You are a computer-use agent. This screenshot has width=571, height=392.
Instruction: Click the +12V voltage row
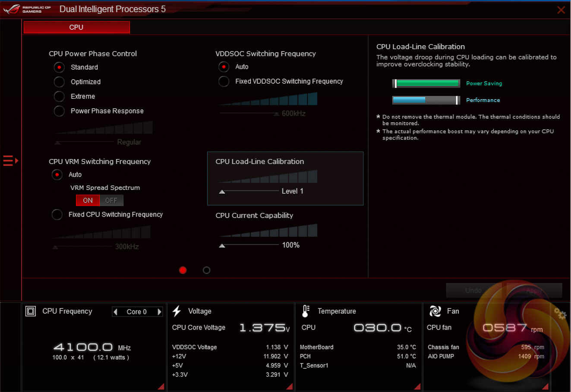click(x=230, y=356)
